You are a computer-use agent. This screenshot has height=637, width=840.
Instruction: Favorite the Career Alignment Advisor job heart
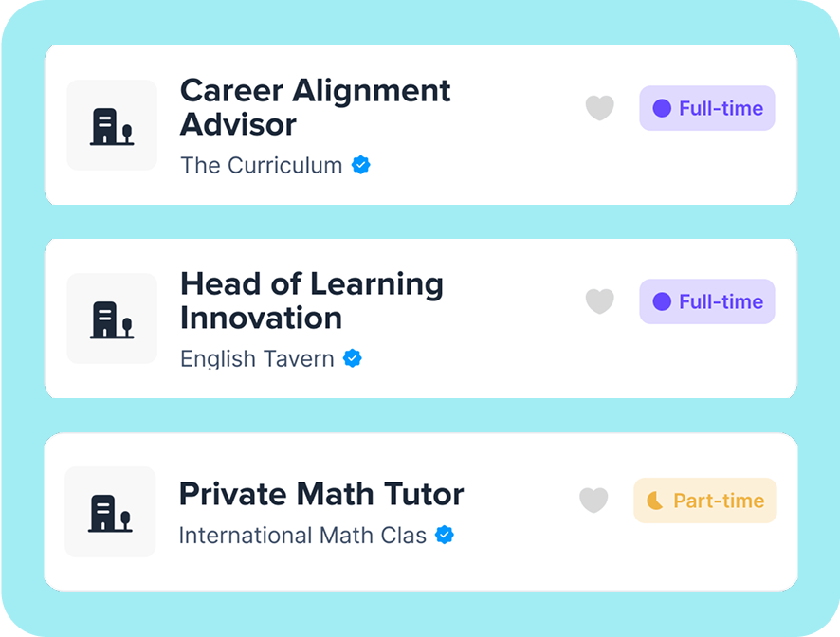599,108
